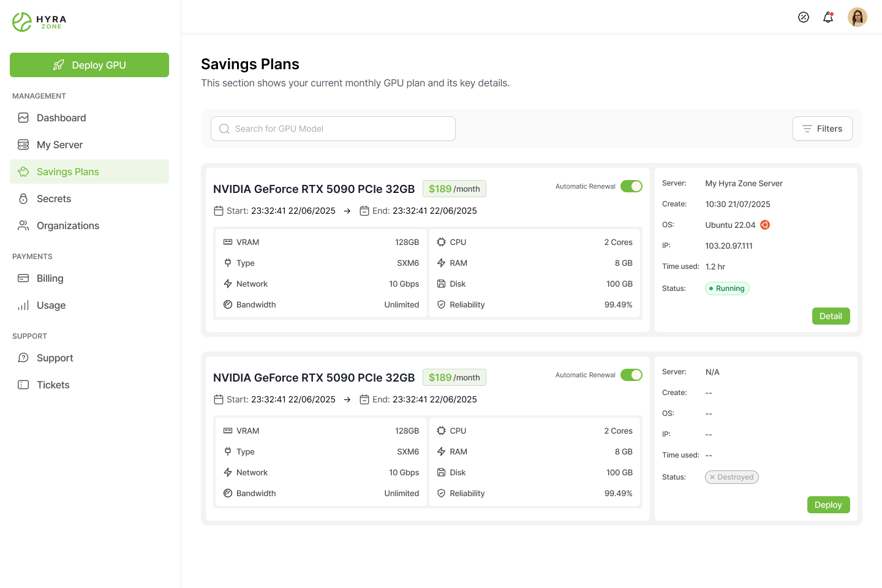Screen dimensions: 882x588
Task: Click the Hyra Zone logo
Action: (x=39, y=22)
